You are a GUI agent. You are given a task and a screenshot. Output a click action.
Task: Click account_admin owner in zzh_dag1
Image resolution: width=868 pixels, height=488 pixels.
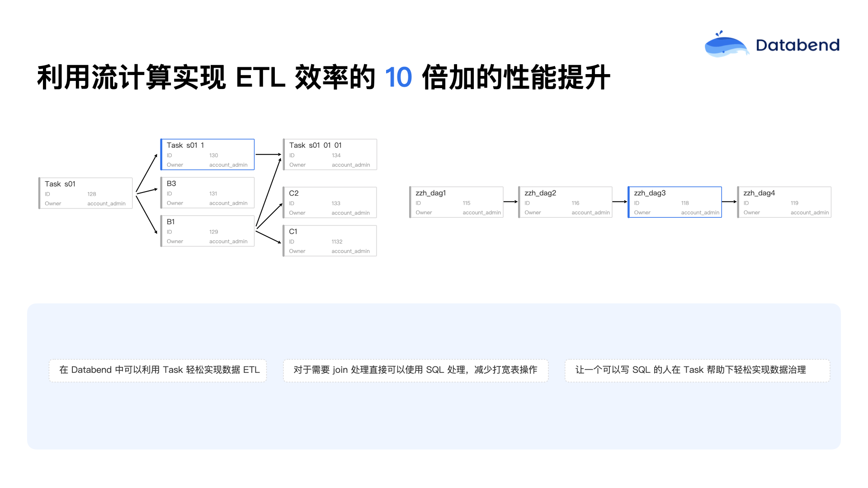click(x=482, y=213)
